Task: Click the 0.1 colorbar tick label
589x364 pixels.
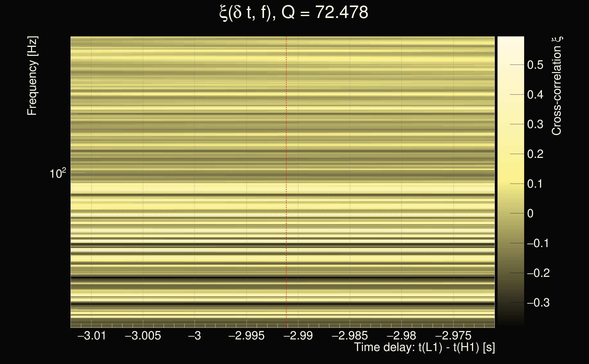Action: (x=535, y=184)
